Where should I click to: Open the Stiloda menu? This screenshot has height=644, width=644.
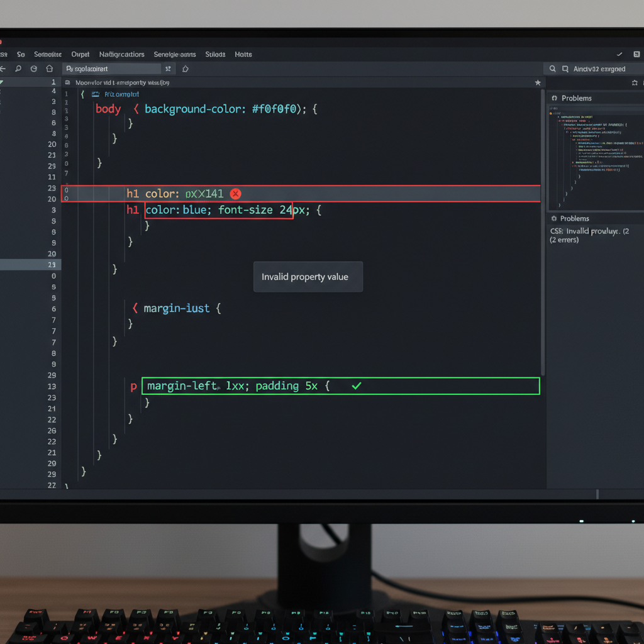click(x=215, y=54)
